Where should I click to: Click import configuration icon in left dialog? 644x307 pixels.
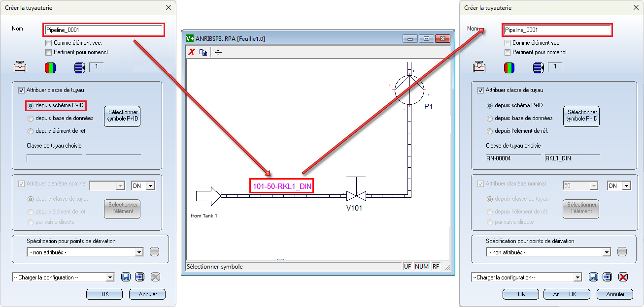tap(140, 277)
